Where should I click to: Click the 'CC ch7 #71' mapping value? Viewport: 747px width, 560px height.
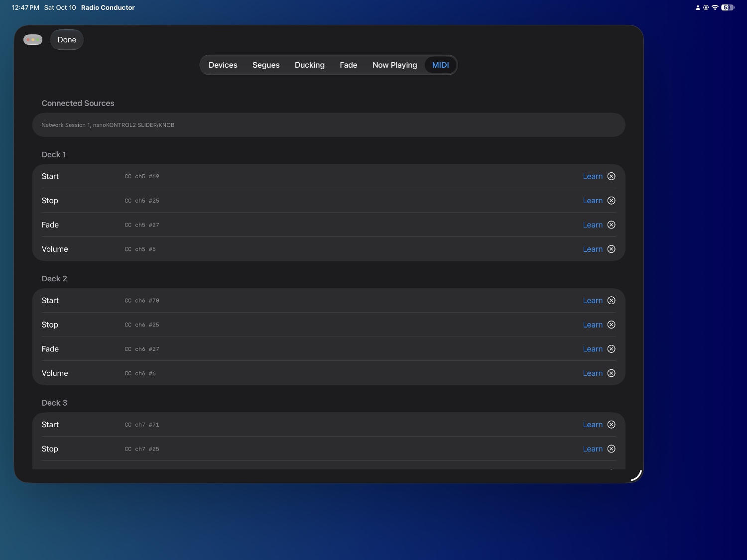click(142, 425)
